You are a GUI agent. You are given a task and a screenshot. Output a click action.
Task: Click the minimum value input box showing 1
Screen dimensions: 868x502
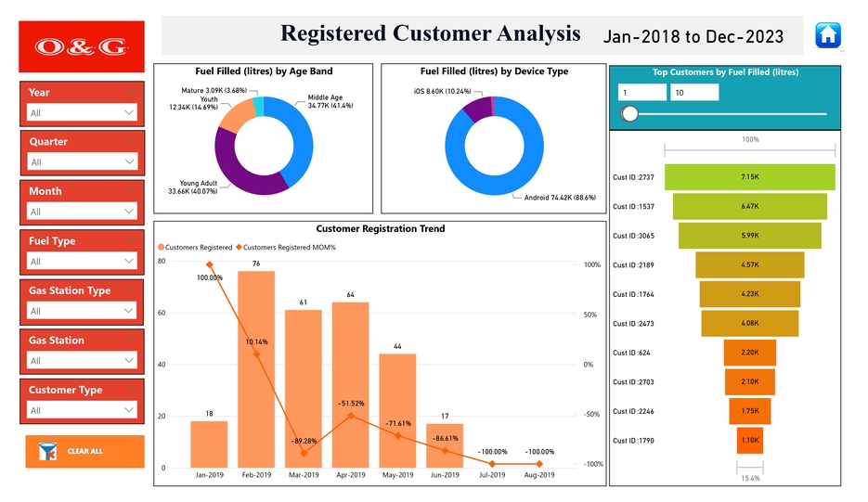point(642,93)
